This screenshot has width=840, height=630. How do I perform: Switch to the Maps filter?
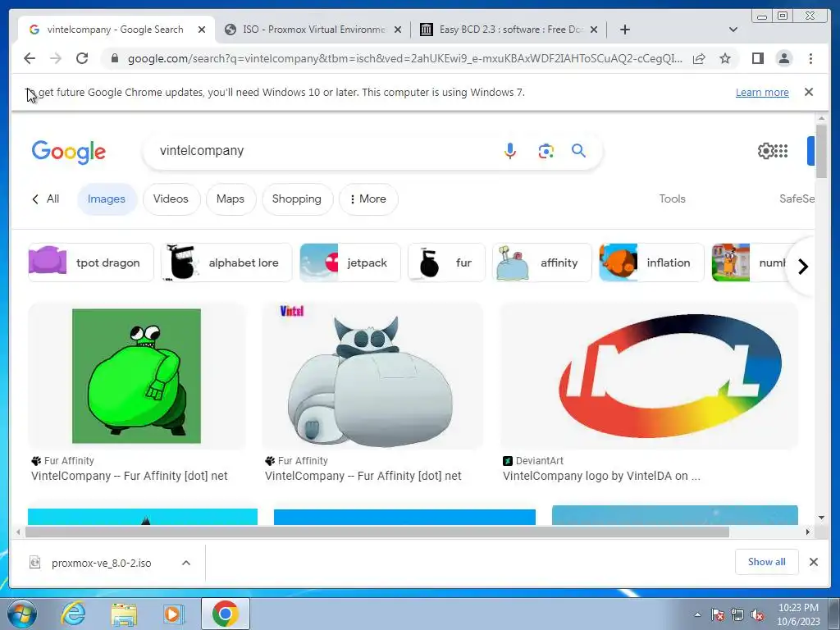point(231,199)
